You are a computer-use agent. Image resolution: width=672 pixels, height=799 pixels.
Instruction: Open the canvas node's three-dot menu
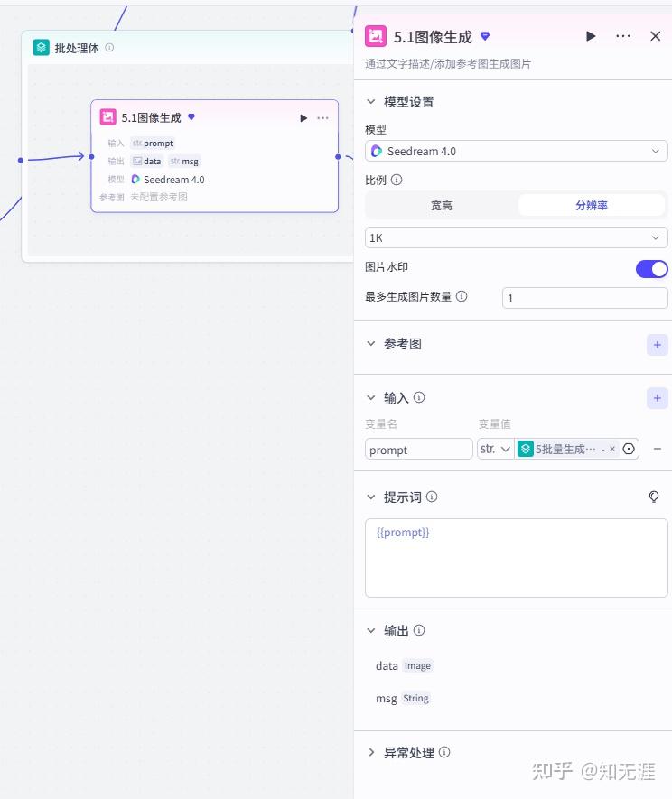[x=322, y=118]
